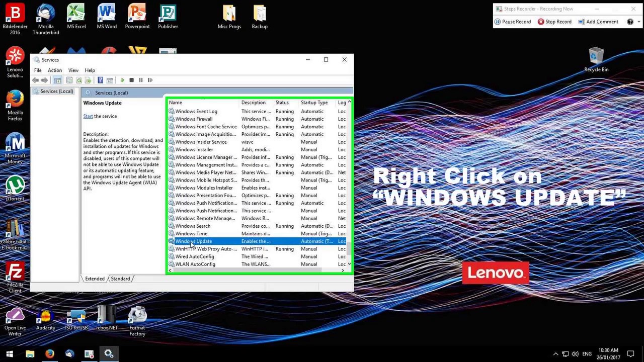Click the Restart Service toolbar icon
The height and width of the screenshot is (362, 644).
click(x=150, y=80)
